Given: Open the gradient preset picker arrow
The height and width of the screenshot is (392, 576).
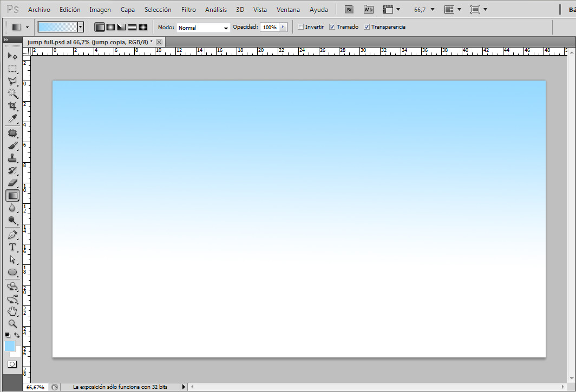Looking at the screenshot, I should coord(79,26).
